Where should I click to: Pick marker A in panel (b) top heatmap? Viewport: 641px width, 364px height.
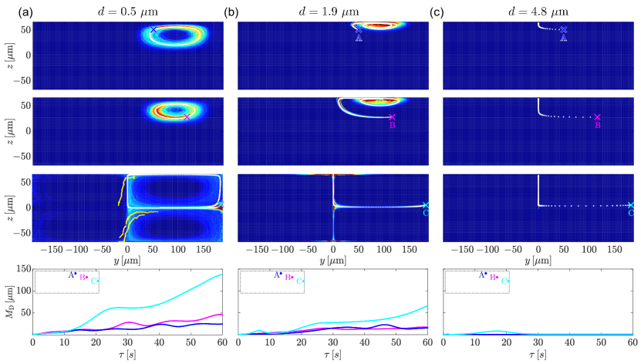pos(359,29)
